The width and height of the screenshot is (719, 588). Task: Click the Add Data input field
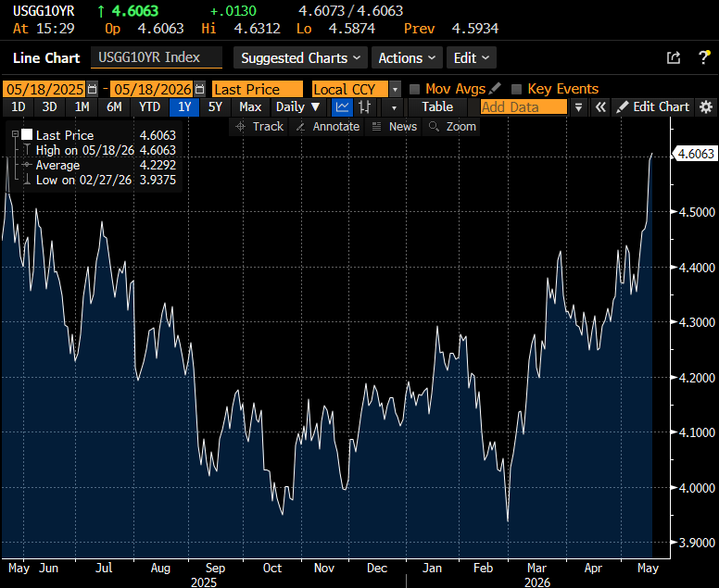point(523,107)
